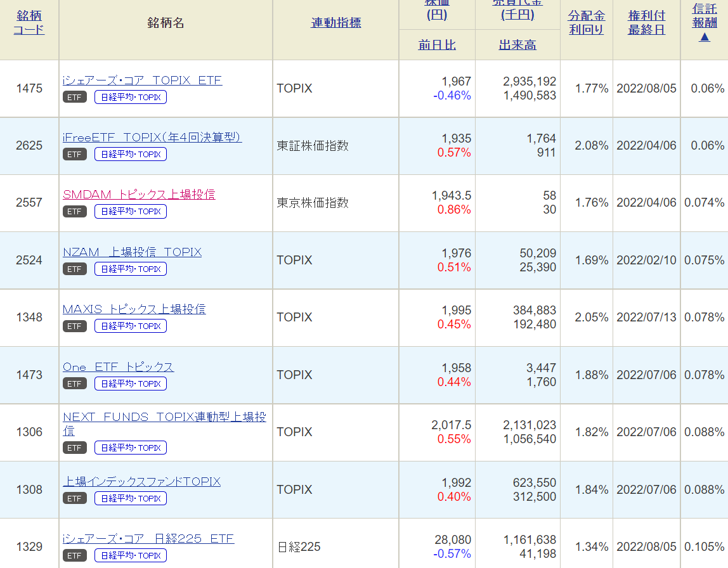The image size is (728, 568).
Task: Sort by 出来高 column header
Action: point(517,45)
